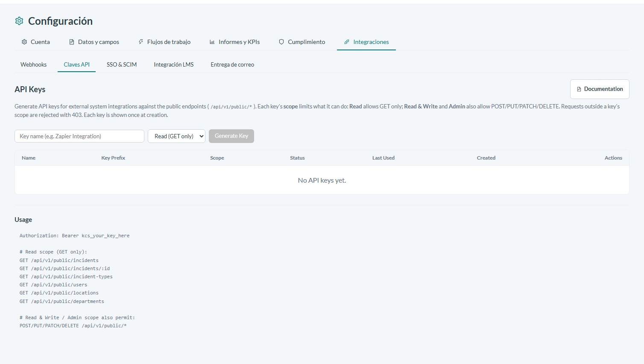Click the Usage heading

pyautogui.click(x=23, y=220)
